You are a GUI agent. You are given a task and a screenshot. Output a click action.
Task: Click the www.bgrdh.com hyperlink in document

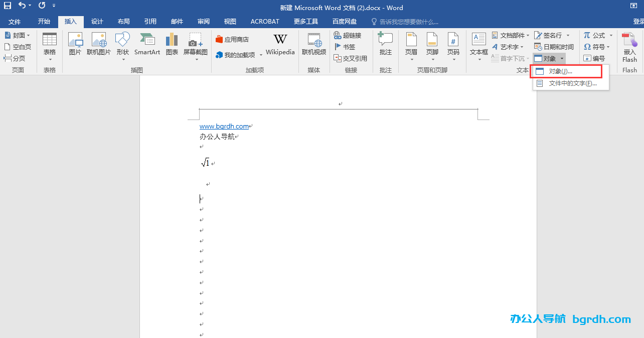coord(224,127)
